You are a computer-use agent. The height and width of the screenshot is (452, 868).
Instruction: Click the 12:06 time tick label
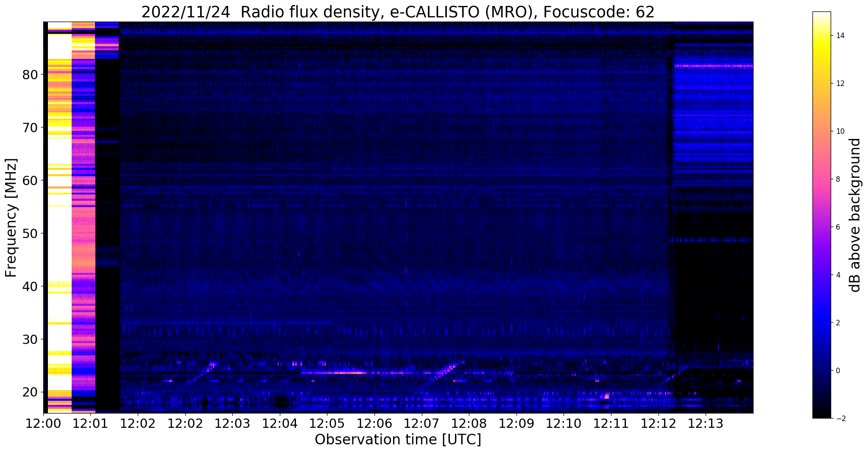point(374,424)
